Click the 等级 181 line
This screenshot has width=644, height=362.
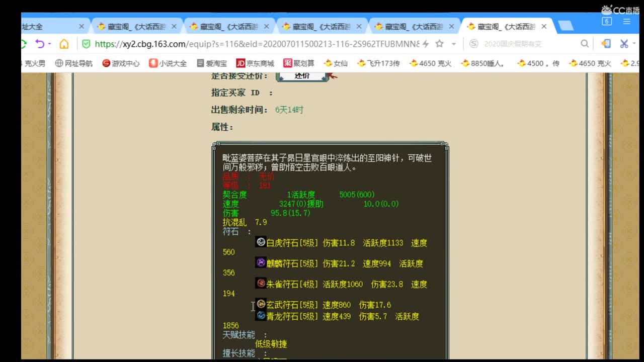(247, 186)
